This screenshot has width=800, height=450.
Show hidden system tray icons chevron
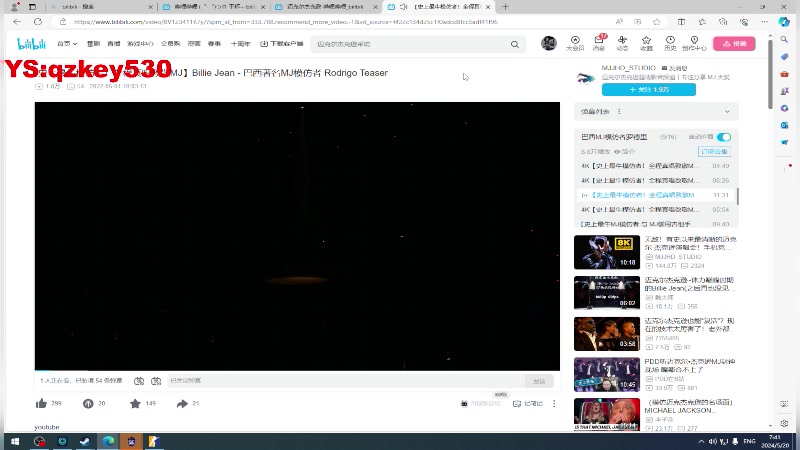coord(701,441)
